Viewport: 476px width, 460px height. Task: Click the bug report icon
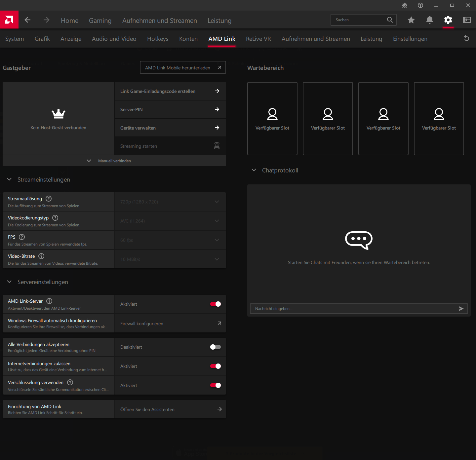click(x=405, y=5)
